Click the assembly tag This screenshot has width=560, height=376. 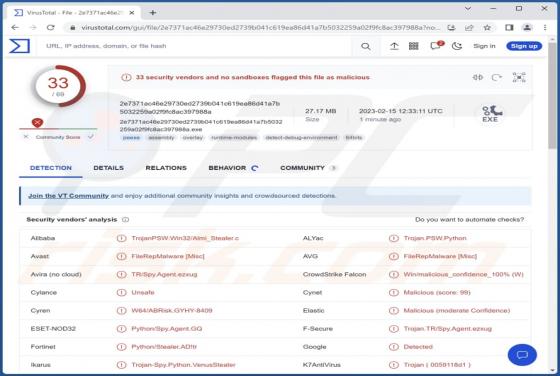(x=161, y=137)
